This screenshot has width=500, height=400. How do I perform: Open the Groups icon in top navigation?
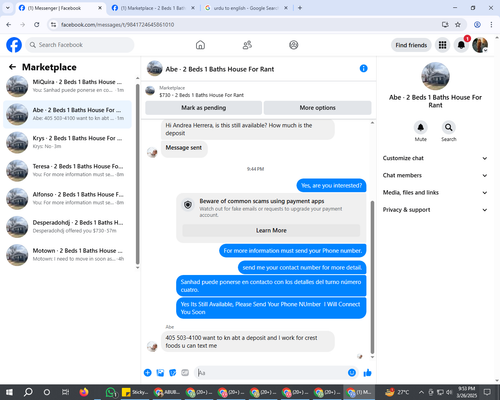tap(294, 45)
